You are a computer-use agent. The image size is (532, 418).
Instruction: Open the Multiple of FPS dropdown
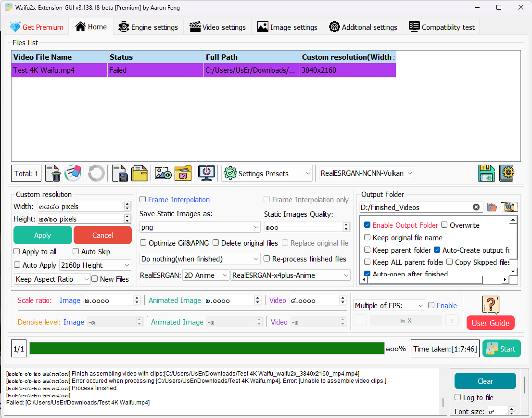click(389, 306)
